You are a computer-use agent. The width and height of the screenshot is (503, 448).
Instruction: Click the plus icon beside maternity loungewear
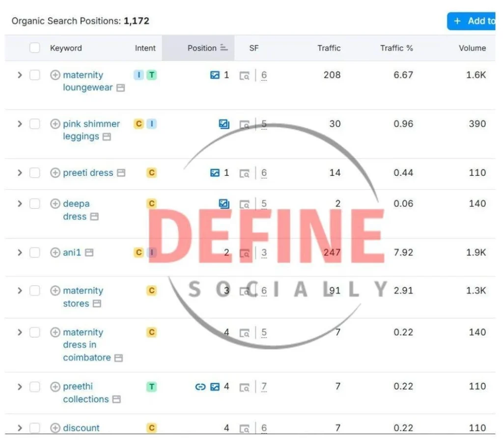pos(56,75)
